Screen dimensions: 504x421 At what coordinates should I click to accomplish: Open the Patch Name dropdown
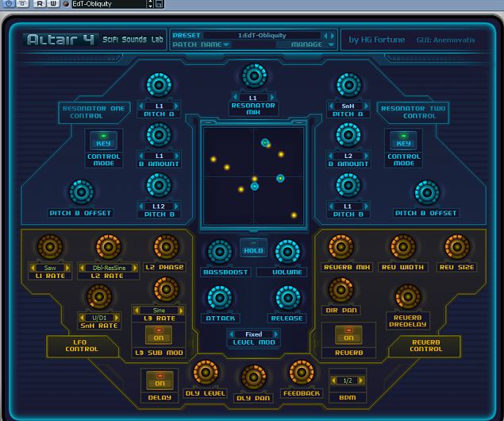201,44
